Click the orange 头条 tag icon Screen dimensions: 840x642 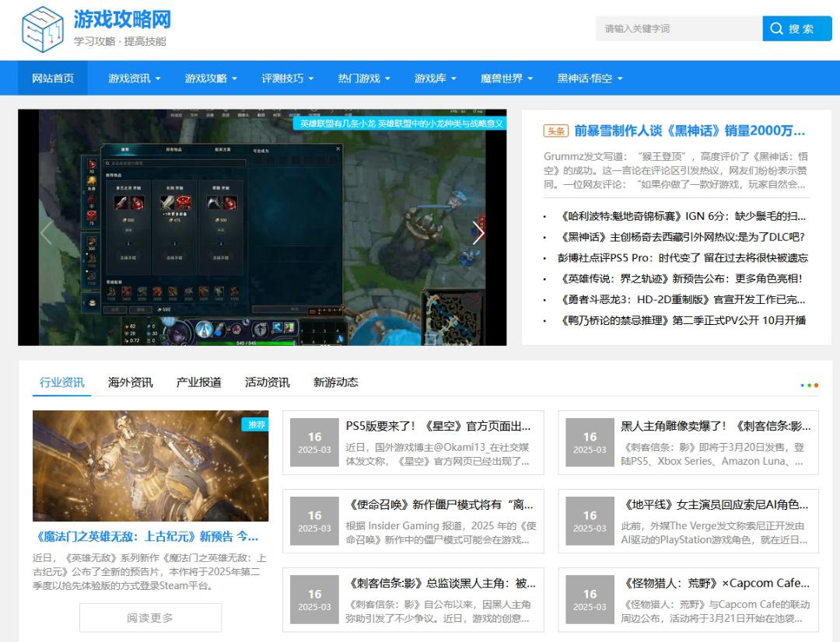coord(555,131)
